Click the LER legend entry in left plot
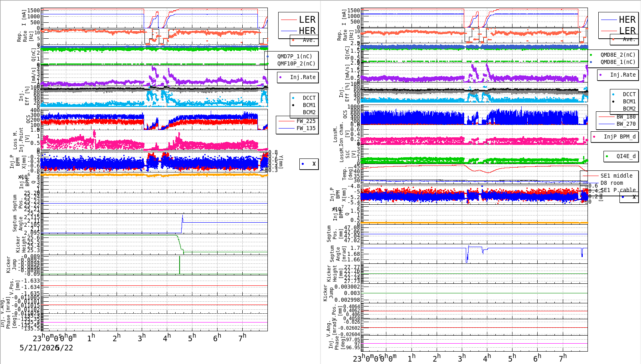 (307, 20)
